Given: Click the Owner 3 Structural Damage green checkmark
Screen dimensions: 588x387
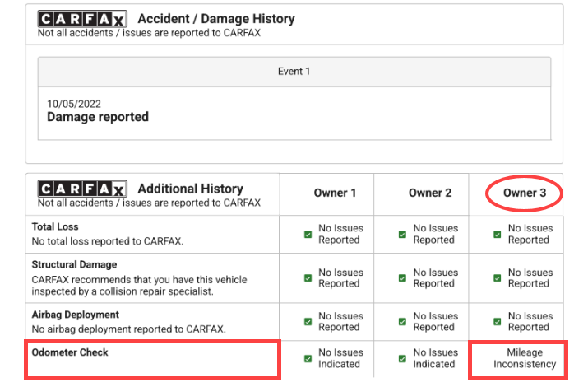Looking at the screenshot, I should point(498,278).
